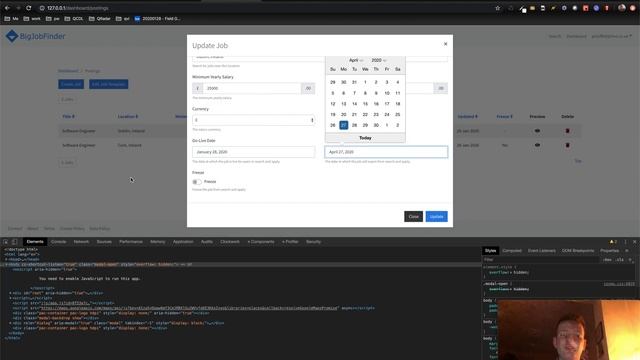The height and width of the screenshot is (360, 640).
Task: Click the Chrome profile avatar
Action: (622, 8)
